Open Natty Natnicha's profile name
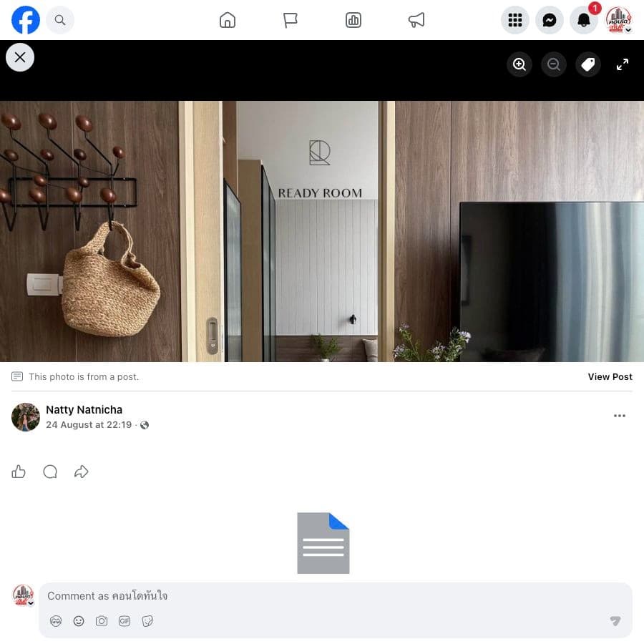The width and height of the screenshot is (644, 644). coord(84,410)
